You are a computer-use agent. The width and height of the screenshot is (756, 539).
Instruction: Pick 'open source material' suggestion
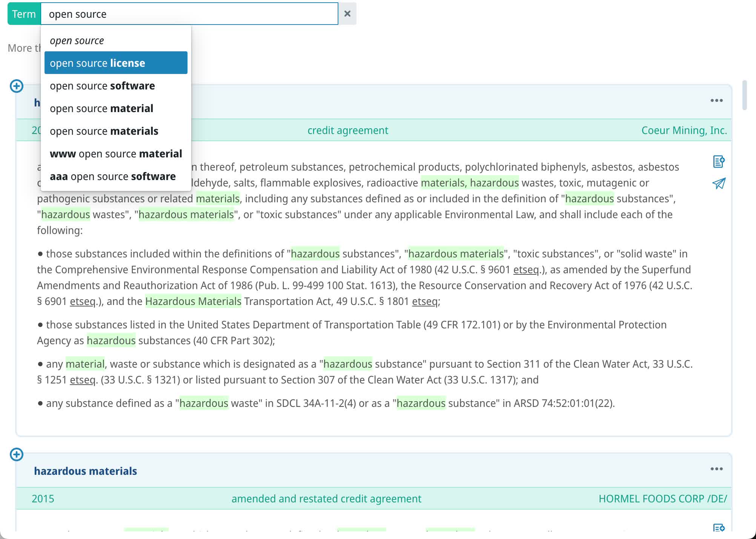click(116, 108)
